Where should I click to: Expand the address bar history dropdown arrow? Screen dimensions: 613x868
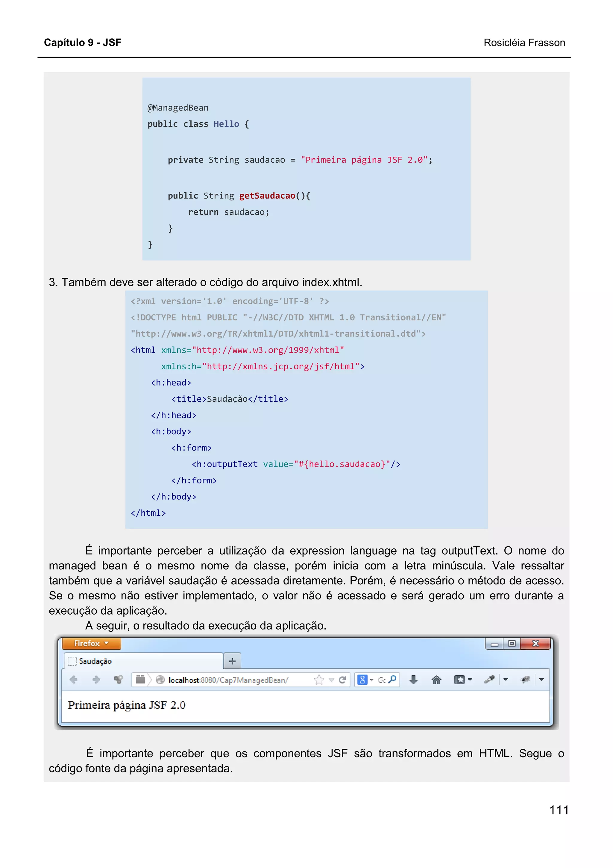coord(332,680)
